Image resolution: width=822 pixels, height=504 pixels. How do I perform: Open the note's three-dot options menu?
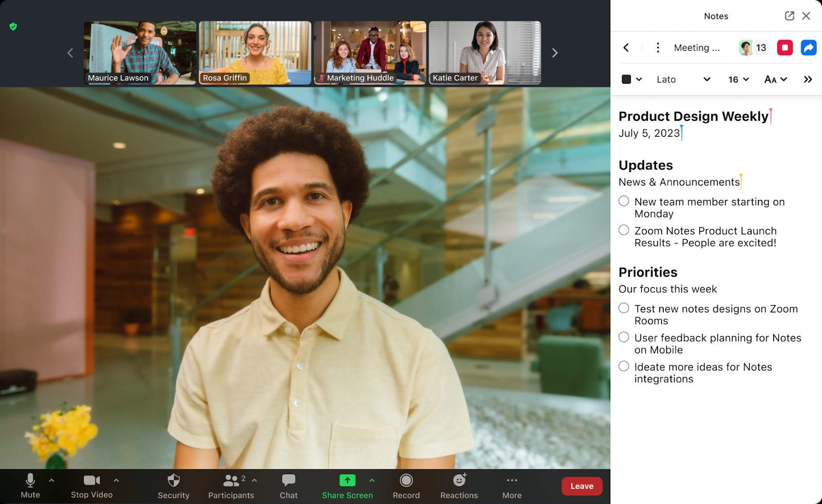click(658, 48)
